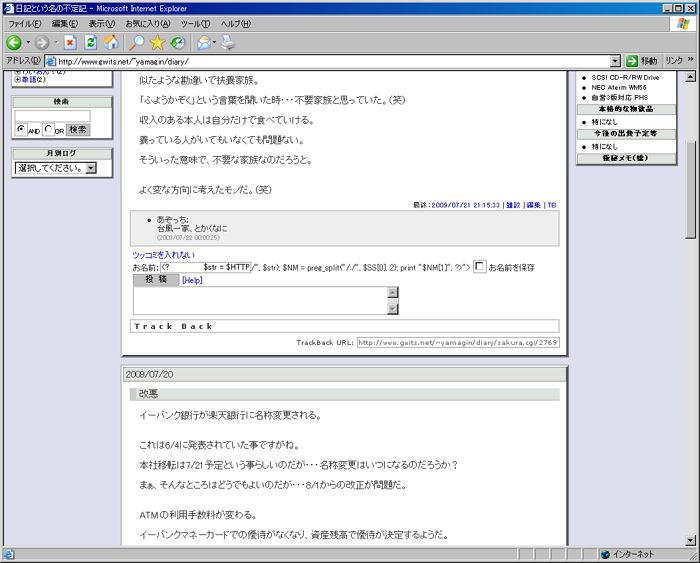Click the Print icon

coord(227,42)
